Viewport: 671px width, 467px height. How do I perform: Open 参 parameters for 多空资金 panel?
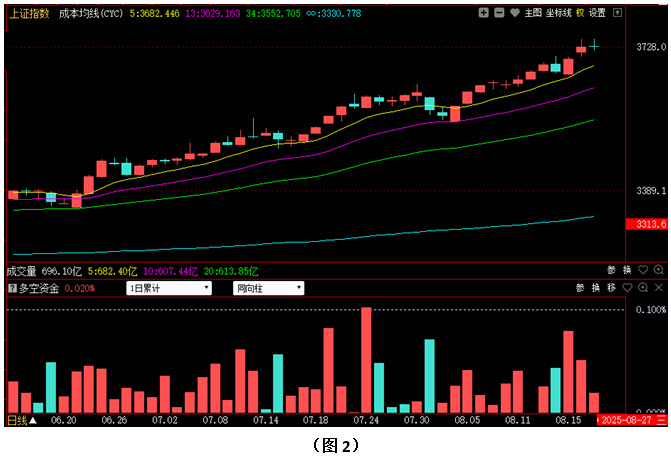click(580, 288)
